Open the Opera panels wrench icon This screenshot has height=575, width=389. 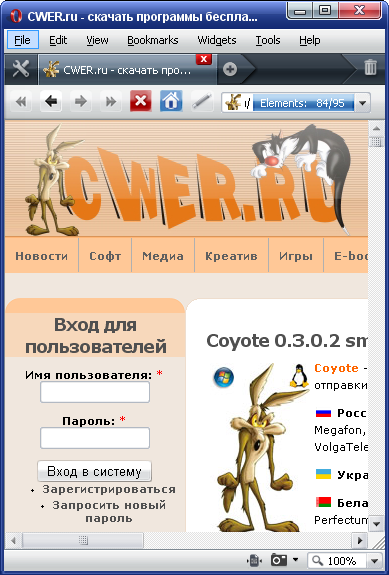[21, 69]
